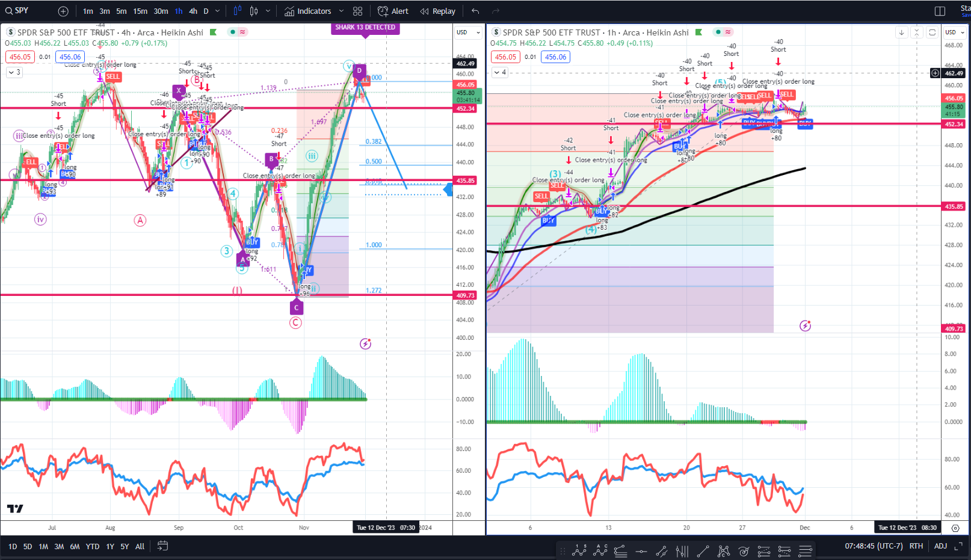Open the go-to-date calendar icon
The image size is (971, 560).
[x=162, y=546]
